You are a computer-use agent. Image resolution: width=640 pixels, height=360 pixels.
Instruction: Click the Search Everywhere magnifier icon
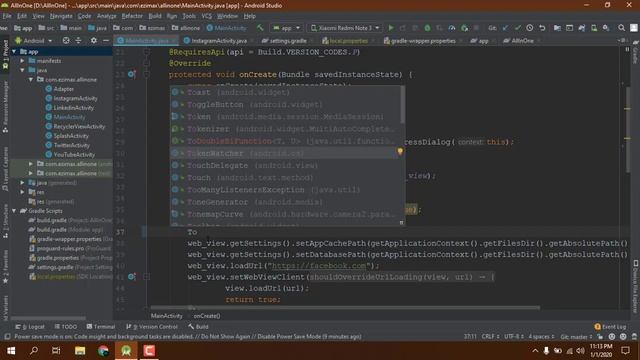[621, 28]
